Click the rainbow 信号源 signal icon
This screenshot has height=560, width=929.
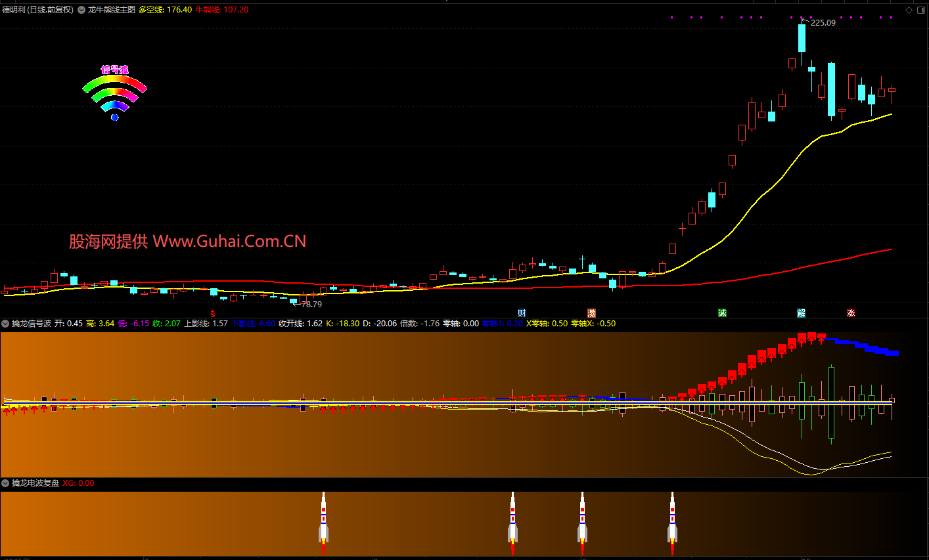[x=114, y=93]
